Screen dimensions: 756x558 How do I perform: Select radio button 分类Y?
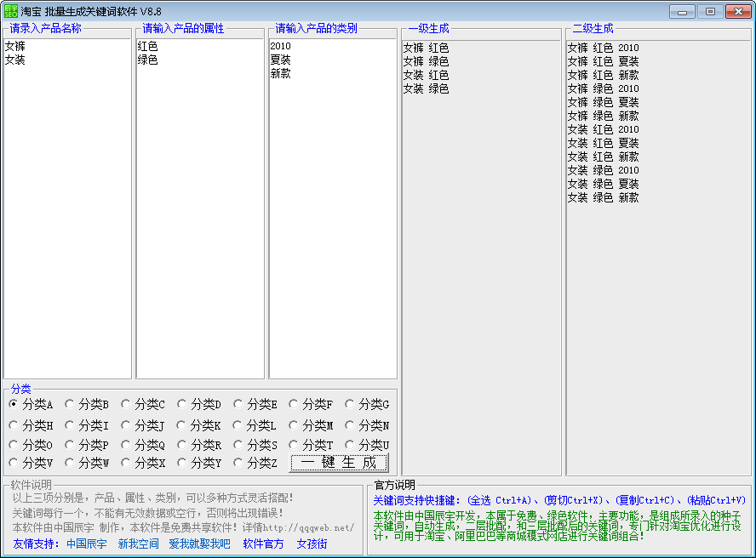[x=198, y=463]
